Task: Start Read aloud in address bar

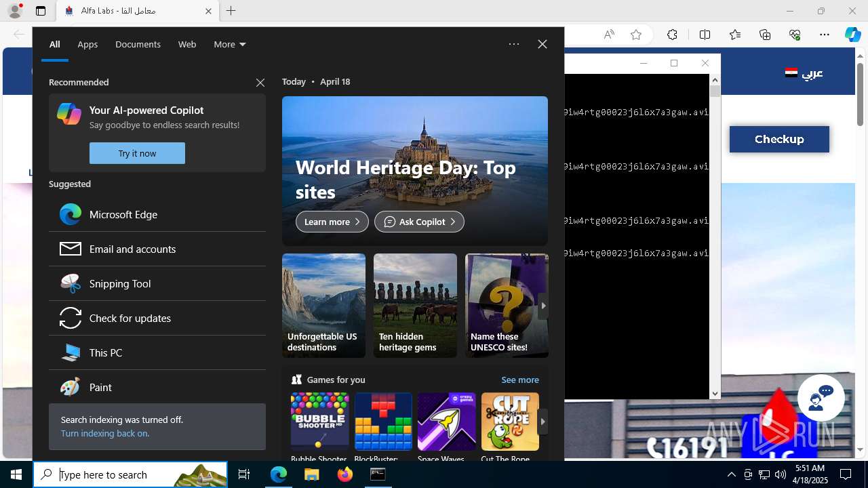Action: pos(609,35)
